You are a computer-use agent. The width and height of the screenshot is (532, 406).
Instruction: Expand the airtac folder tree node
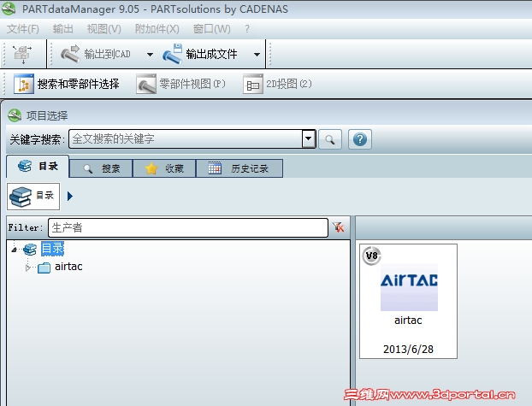(x=28, y=268)
